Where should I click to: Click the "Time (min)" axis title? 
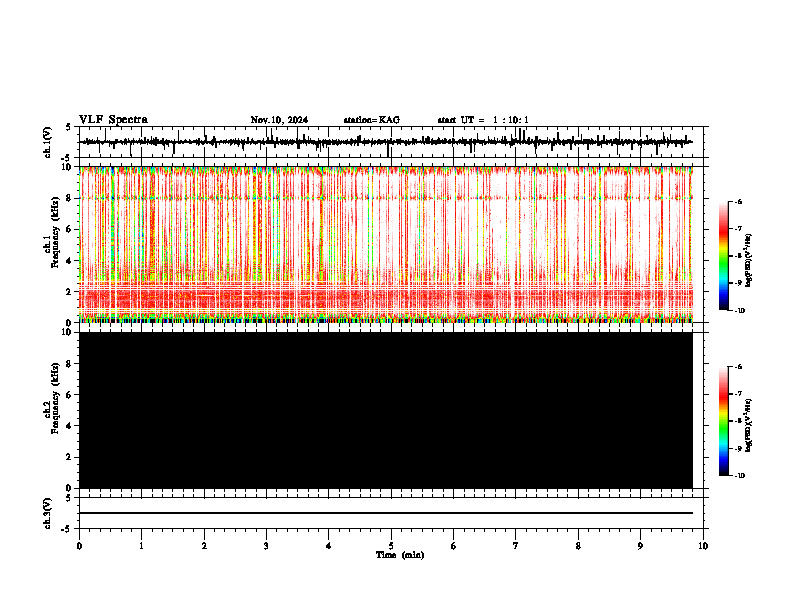(400, 555)
